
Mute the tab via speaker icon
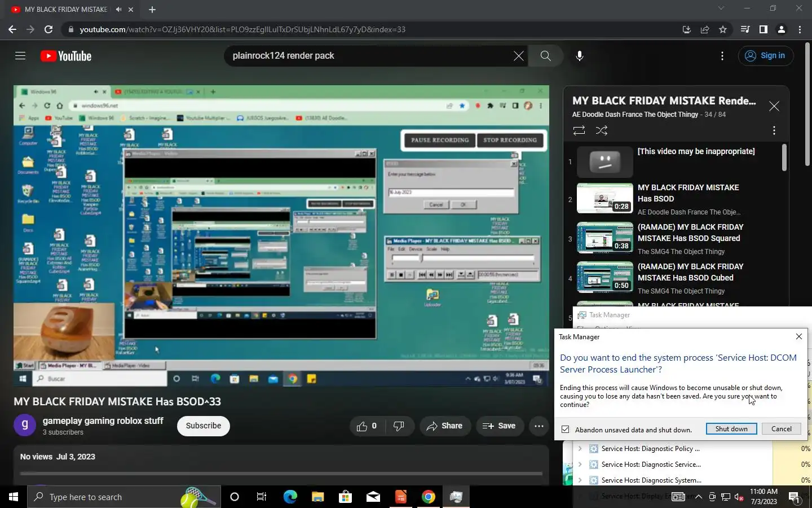pyautogui.click(x=118, y=10)
